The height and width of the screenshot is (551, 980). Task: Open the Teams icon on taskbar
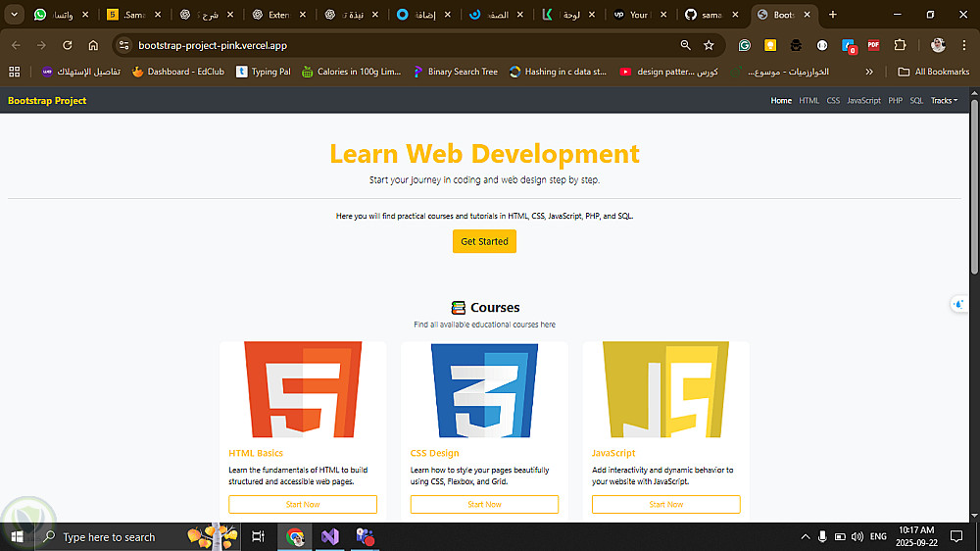click(365, 536)
